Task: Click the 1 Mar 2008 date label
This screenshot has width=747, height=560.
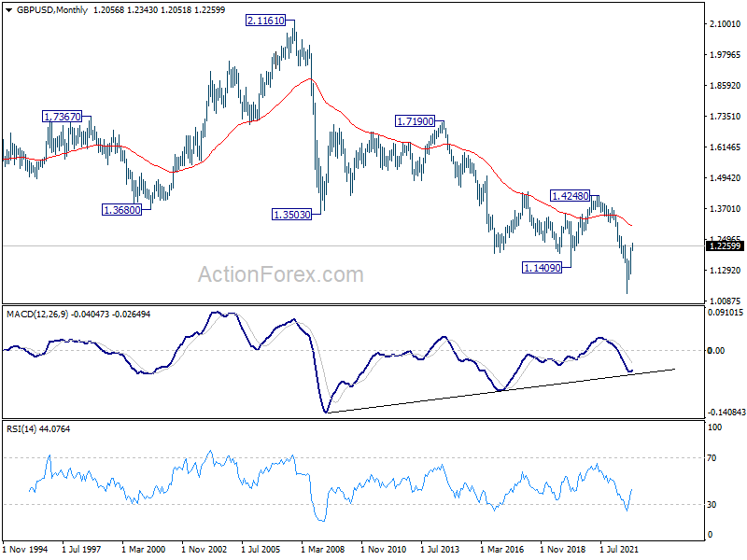Action: pyautogui.click(x=322, y=550)
